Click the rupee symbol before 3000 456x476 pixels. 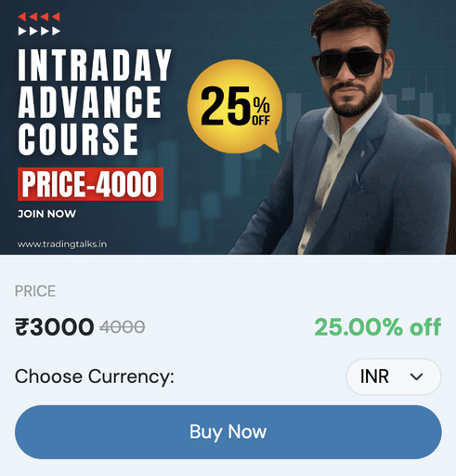(22, 327)
